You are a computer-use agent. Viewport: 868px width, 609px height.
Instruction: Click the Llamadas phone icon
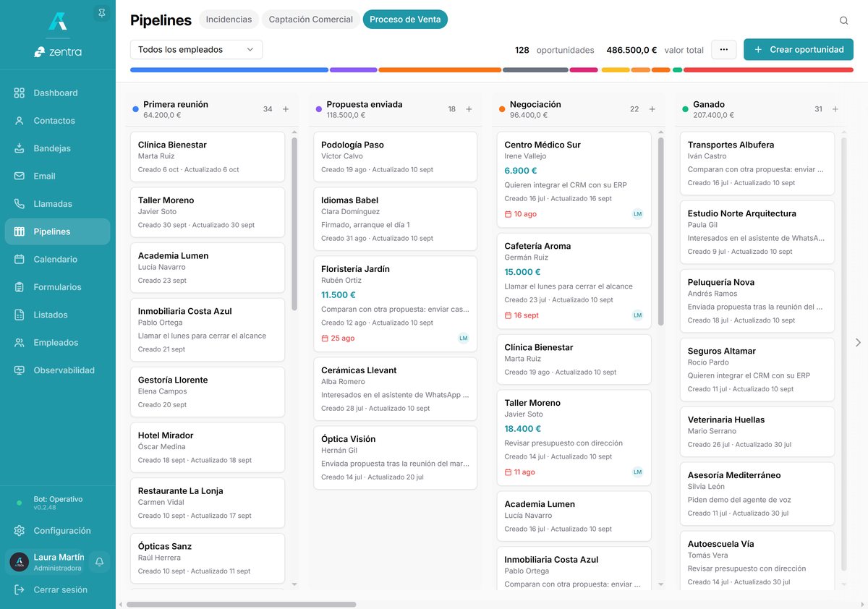click(x=20, y=204)
